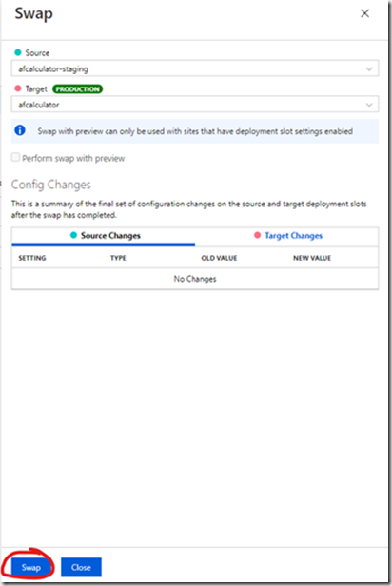Click the No Changes table row
The width and height of the screenshot is (392, 586).
195,279
